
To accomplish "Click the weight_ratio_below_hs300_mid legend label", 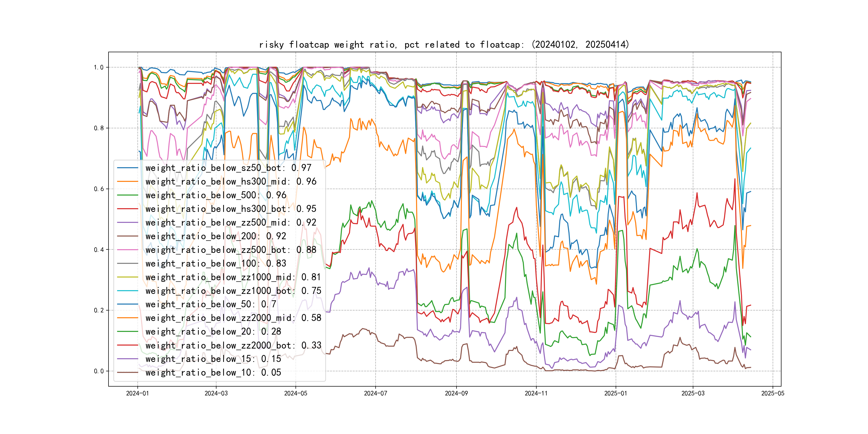I will (x=231, y=182).
